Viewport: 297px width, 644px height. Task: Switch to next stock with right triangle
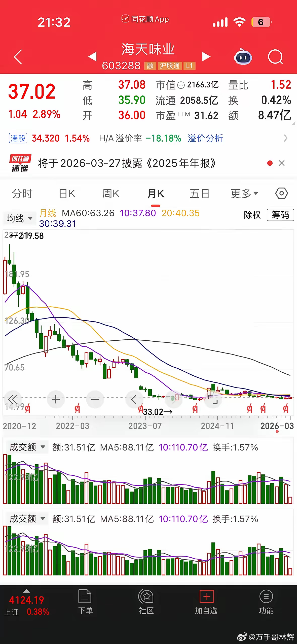206,57
